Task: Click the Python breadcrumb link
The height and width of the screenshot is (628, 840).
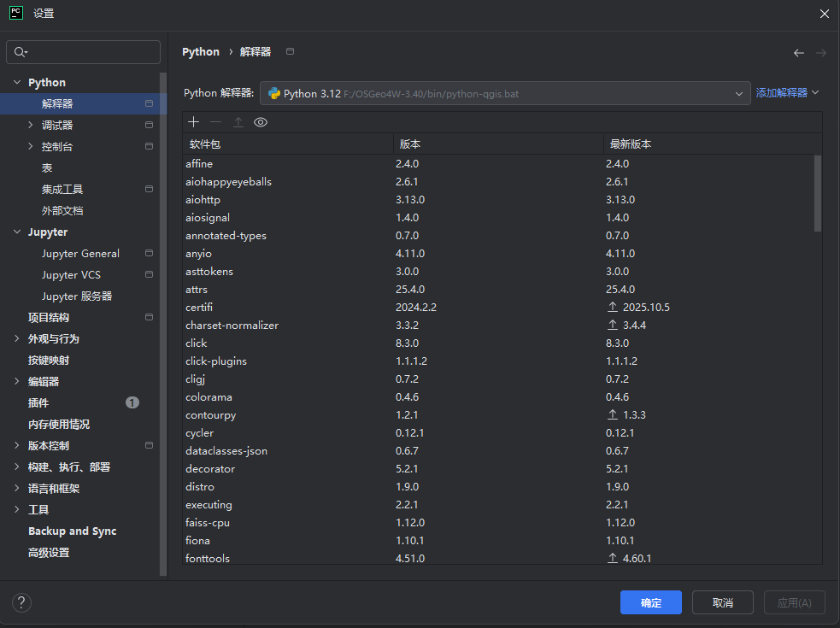Action: click(201, 51)
